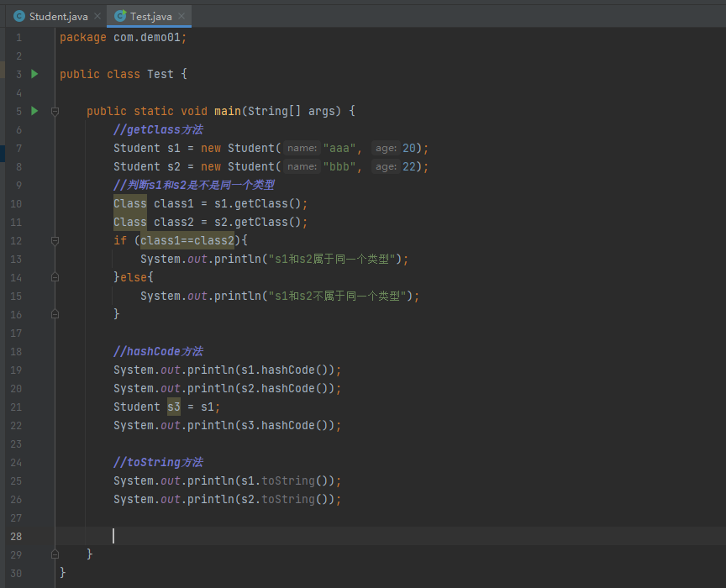Click s1.getClass() call on line 10
Image resolution: width=726 pixels, height=588 pixels.
257,204
